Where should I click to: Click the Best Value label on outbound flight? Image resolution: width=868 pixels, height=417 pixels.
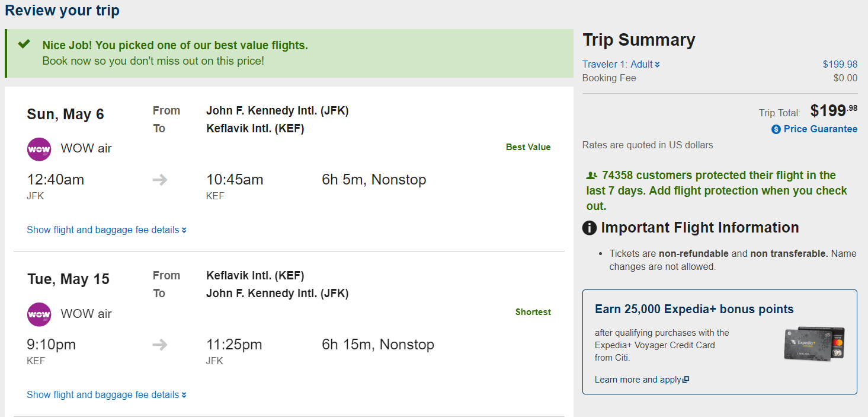tap(529, 147)
